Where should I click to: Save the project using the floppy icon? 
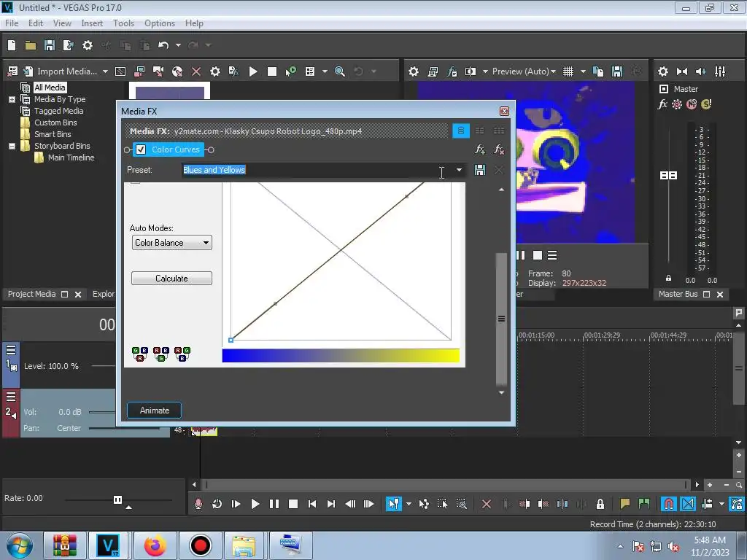point(50,45)
